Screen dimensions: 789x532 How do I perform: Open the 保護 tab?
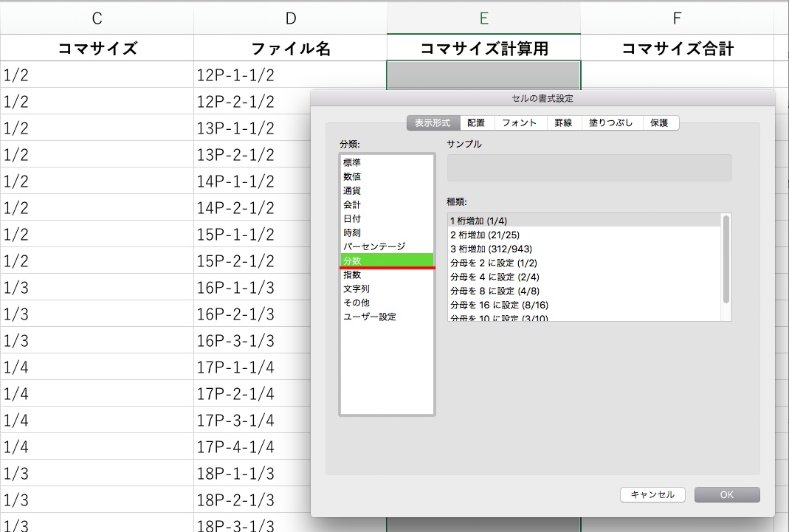point(660,123)
